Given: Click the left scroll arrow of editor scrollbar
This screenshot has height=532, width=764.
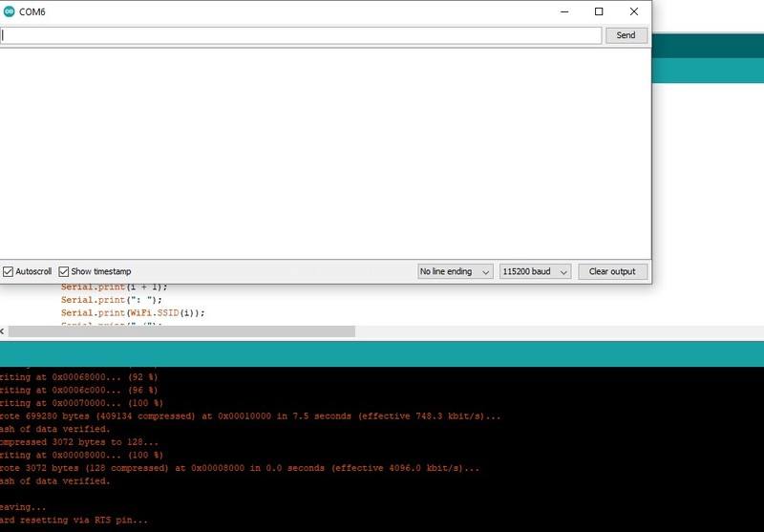Looking at the screenshot, I should [3, 331].
